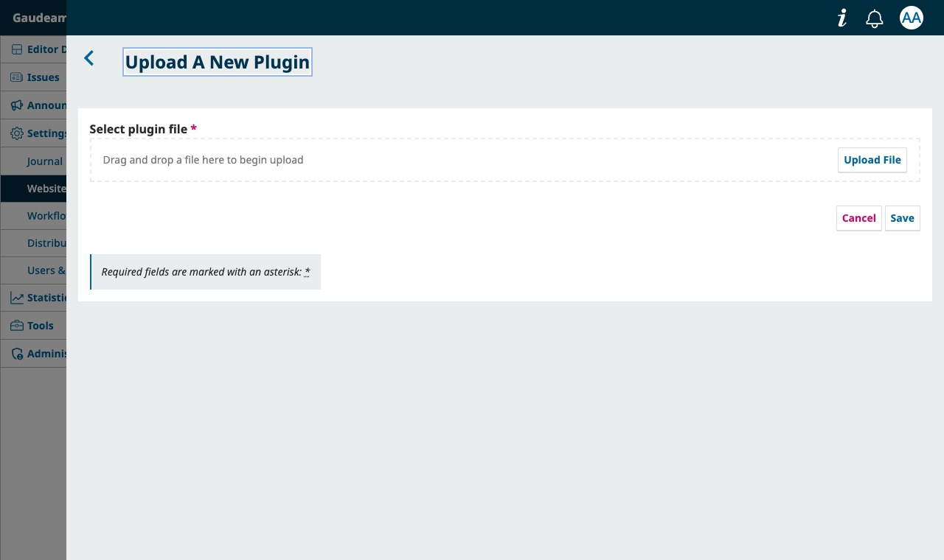Screen dimensions: 944x560
Task: Click the Announcements megaphone icon
Action: coord(17,105)
